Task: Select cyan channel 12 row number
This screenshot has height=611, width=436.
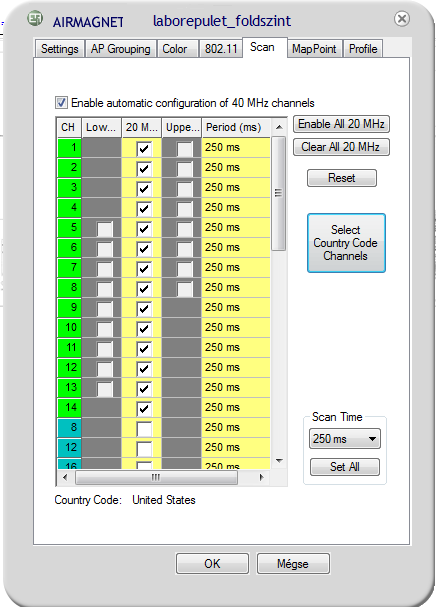Action: point(69,447)
